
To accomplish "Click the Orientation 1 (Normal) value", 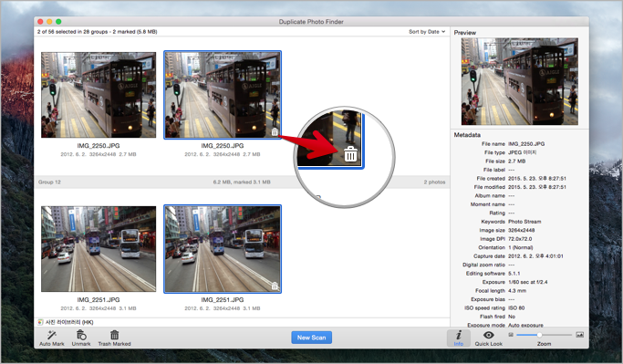I will (521, 247).
